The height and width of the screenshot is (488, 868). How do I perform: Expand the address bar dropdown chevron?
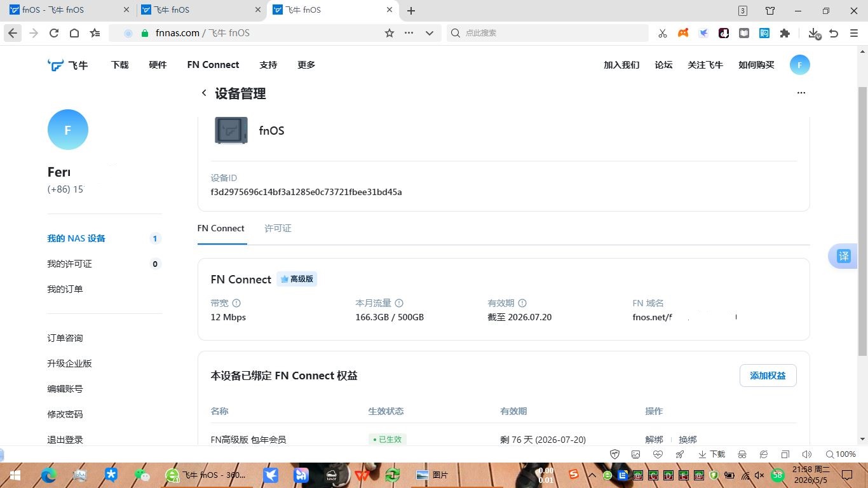coord(430,33)
